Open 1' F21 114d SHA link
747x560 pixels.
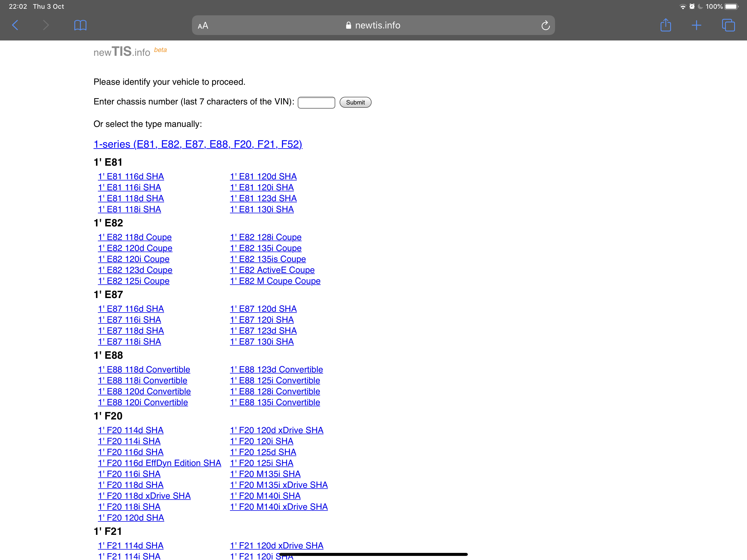pyautogui.click(x=131, y=546)
